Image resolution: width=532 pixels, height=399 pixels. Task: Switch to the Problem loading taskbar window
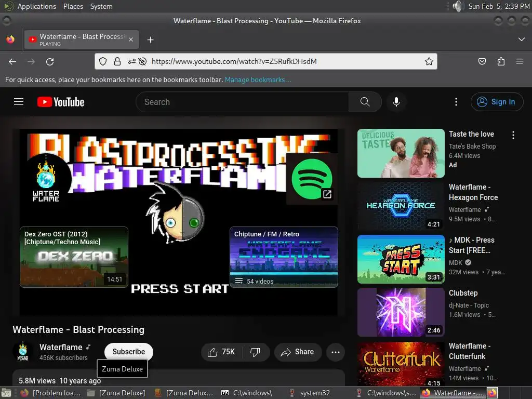pyautogui.click(x=50, y=393)
